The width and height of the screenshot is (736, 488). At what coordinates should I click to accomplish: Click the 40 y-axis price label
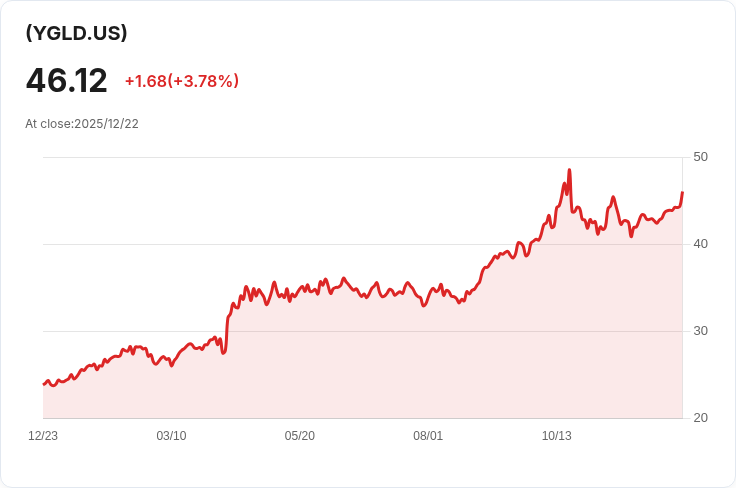tap(700, 244)
